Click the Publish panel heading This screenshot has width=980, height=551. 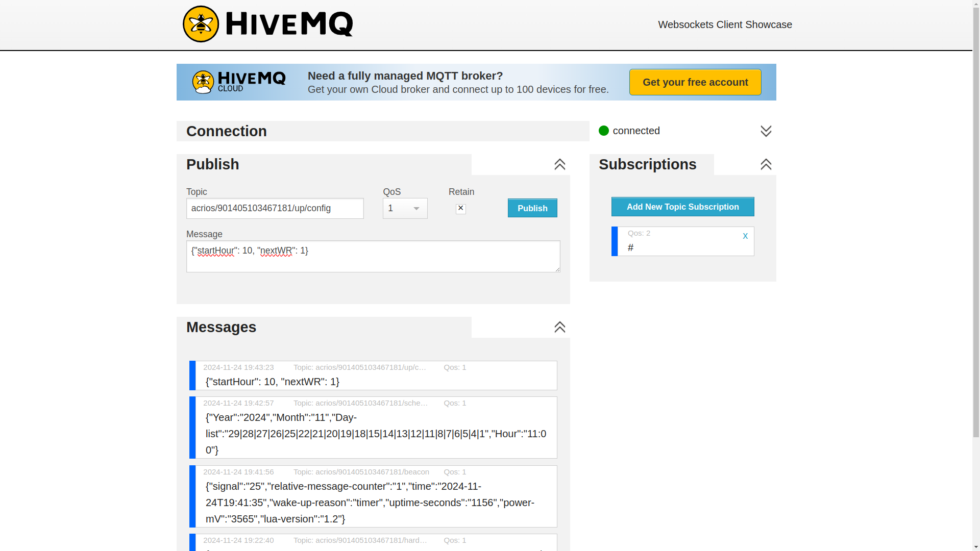point(213,164)
